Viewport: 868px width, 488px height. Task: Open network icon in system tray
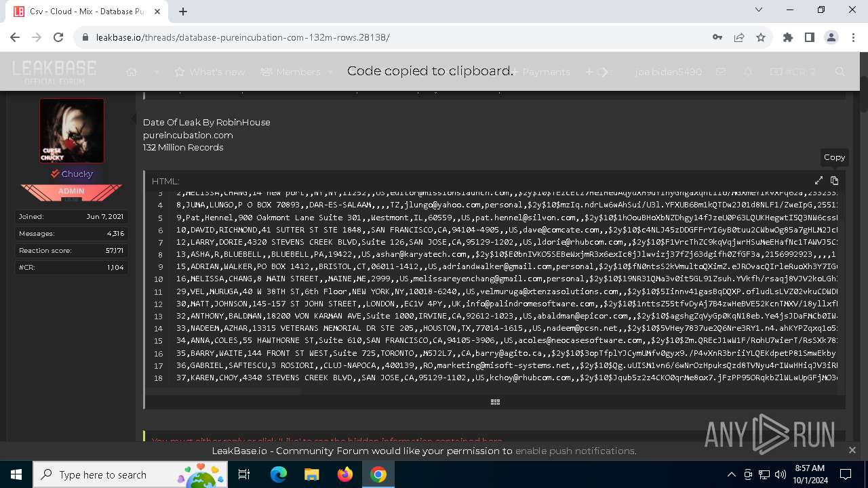coord(764,474)
